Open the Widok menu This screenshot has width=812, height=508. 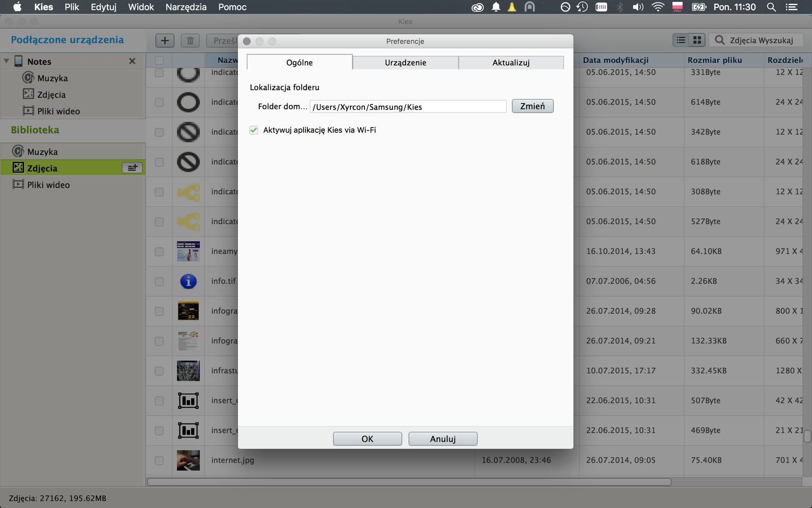click(141, 7)
